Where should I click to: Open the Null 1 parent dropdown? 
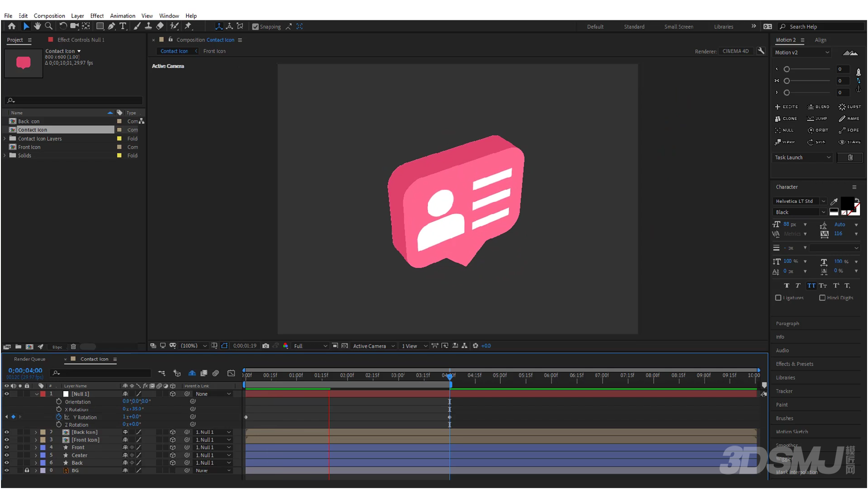(213, 394)
